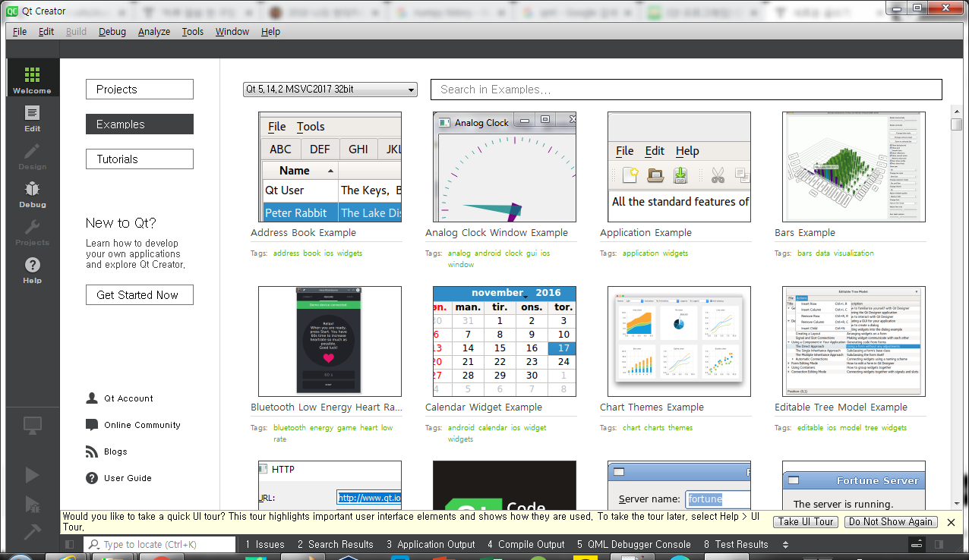Open the Qt Account link
This screenshot has height=560, width=969.
pyautogui.click(x=128, y=398)
